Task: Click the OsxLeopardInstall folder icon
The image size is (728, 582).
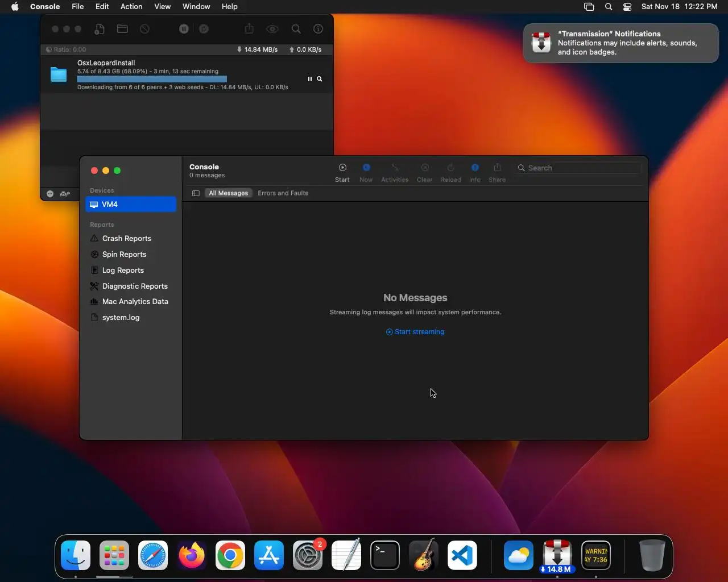Action: coord(59,74)
